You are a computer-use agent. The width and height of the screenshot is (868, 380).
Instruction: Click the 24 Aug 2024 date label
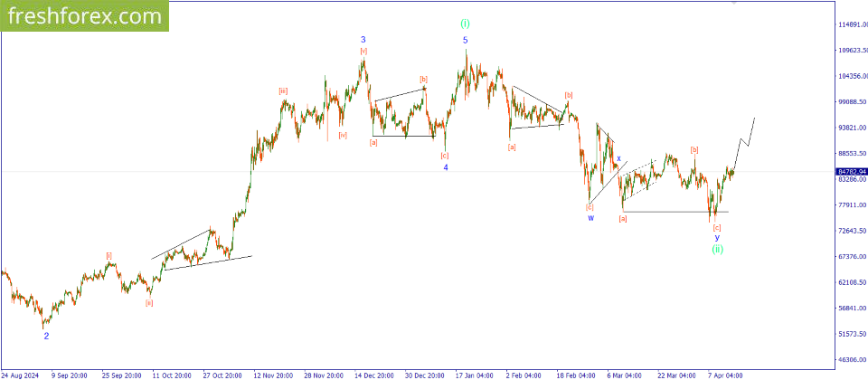coord(20,374)
